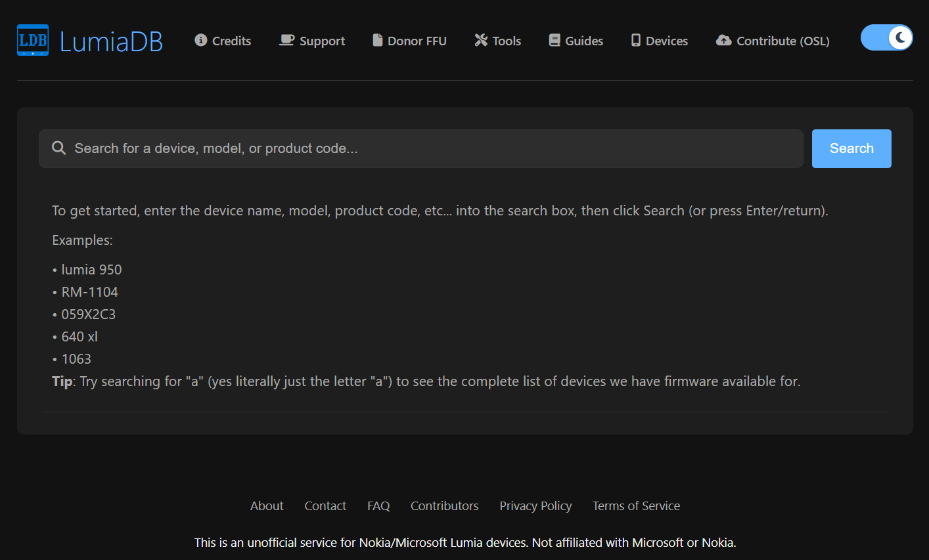Go to Contribute (OSL) page
The height and width of the screenshot is (560, 929).
(782, 41)
